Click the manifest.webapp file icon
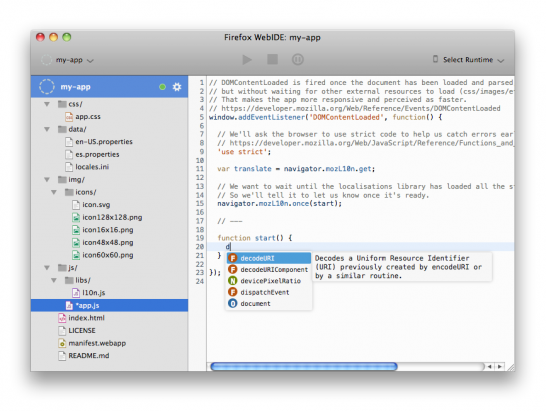The height and width of the screenshot is (411, 546). [62, 343]
